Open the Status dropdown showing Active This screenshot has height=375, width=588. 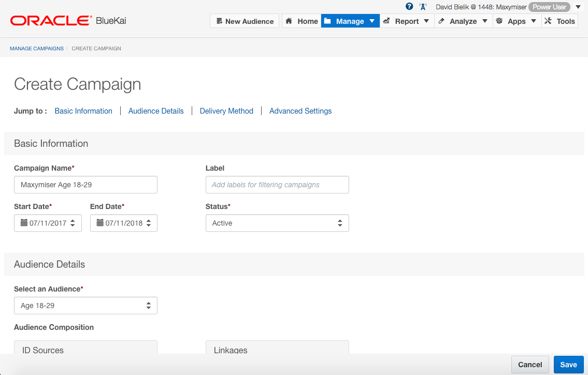click(x=277, y=223)
